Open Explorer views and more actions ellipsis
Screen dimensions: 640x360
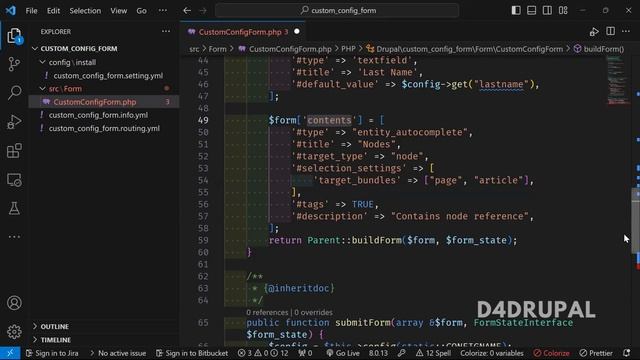[x=166, y=31]
